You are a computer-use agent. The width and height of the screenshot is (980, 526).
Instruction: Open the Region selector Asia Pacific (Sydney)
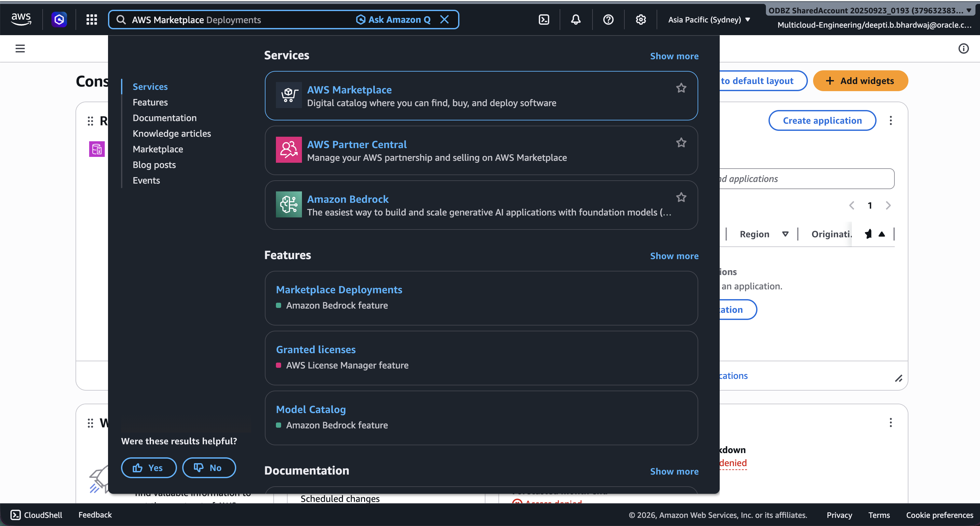(x=709, y=20)
